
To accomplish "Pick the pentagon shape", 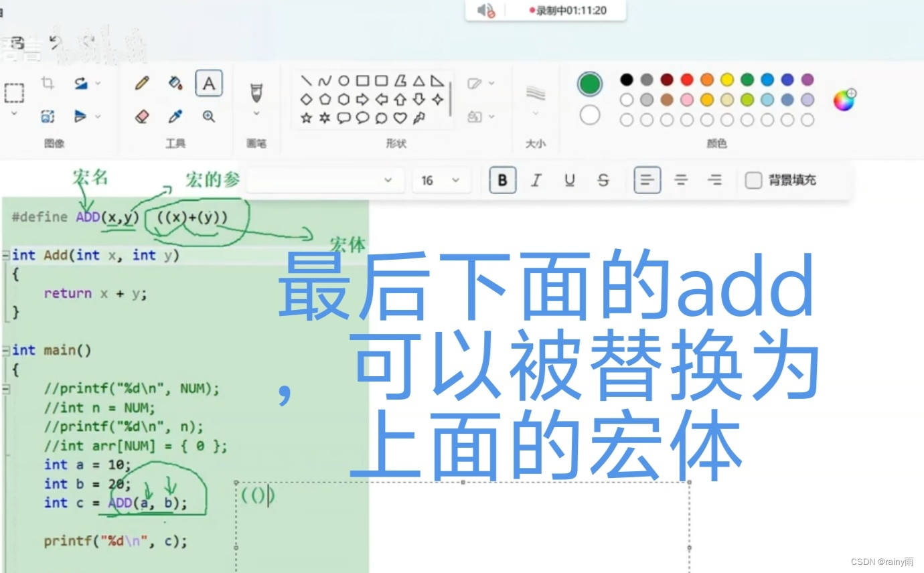I will pyautogui.click(x=325, y=100).
